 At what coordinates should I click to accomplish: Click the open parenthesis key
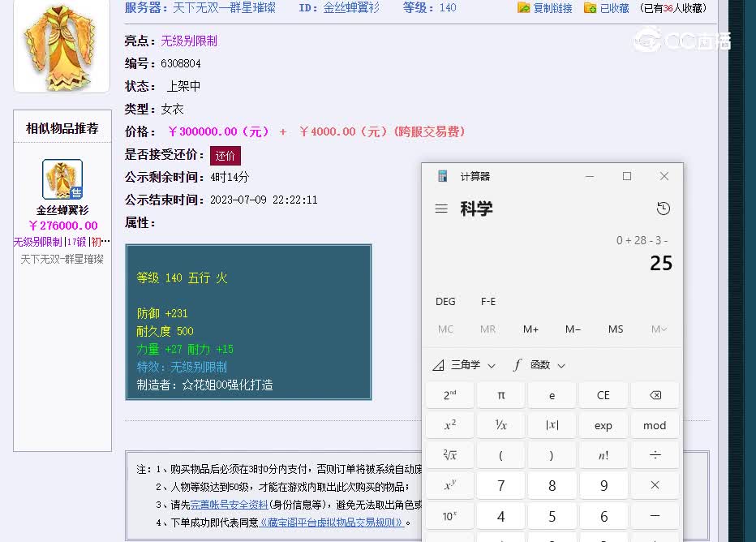click(501, 455)
